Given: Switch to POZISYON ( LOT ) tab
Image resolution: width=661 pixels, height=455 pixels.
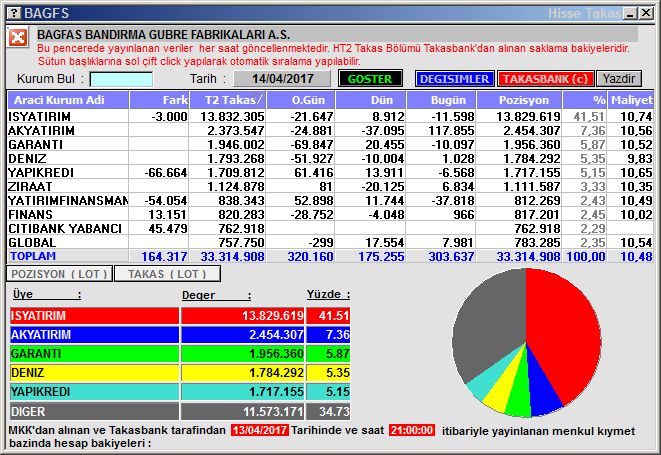Looking at the screenshot, I should coord(59,274).
